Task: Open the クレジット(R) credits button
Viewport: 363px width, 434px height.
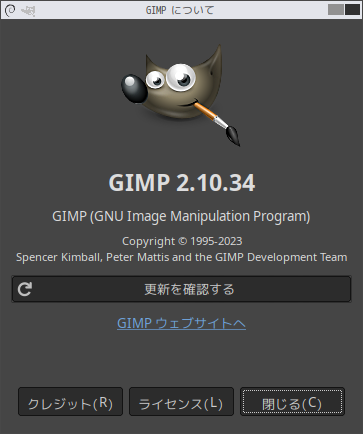Action: [x=70, y=402]
